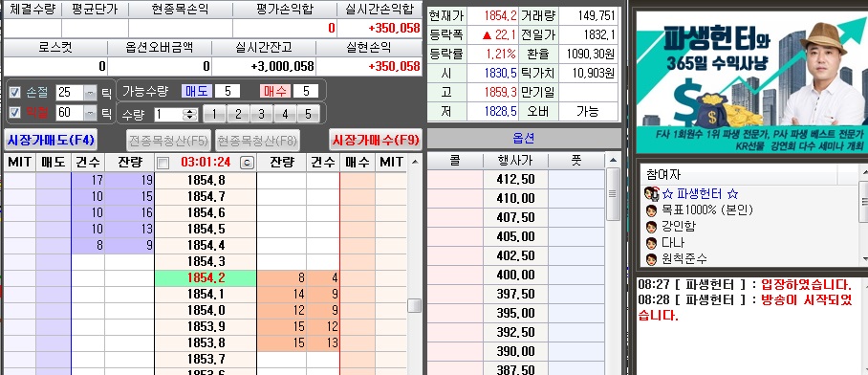This screenshot has width=868, height=375.
Task: Toggle the 익절 take-profit checkbox
Action: 15,113
